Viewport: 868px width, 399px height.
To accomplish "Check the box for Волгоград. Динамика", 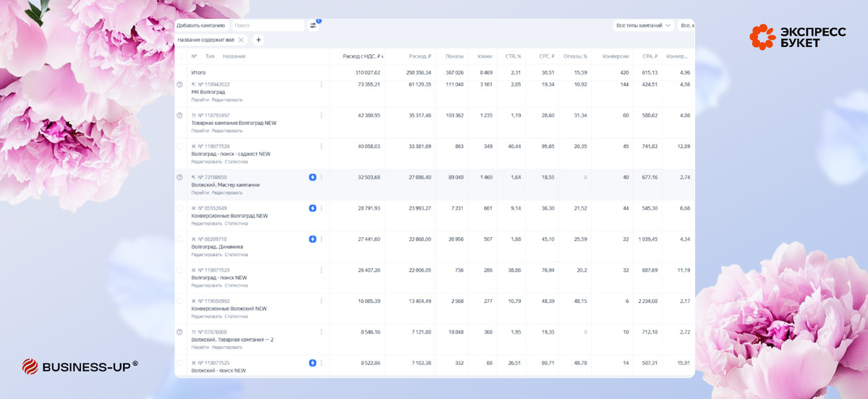I will (180, 239).
